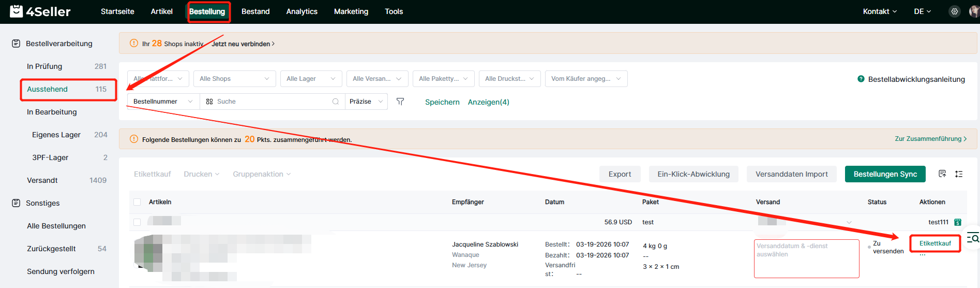Click the Etikettkauf link in Aktionen
The height and width of the screenshot is (288, 980).
tap(935, 243)
